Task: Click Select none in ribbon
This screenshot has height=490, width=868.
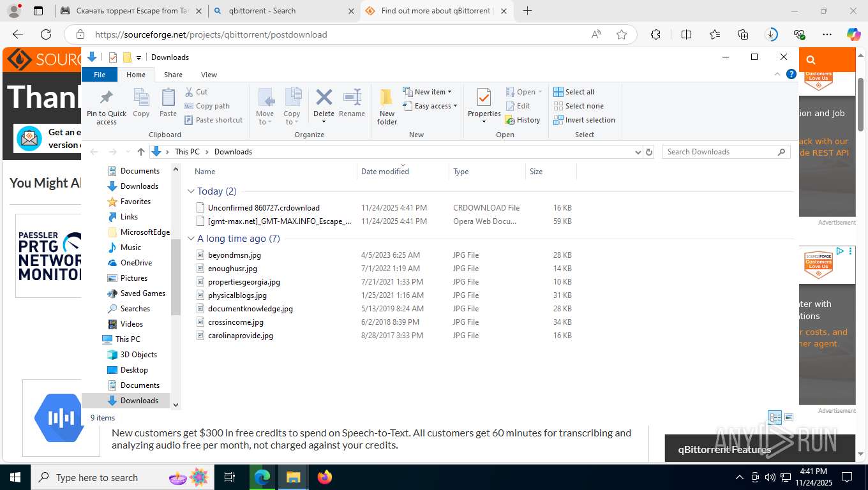Action: [x=578, y=106]
